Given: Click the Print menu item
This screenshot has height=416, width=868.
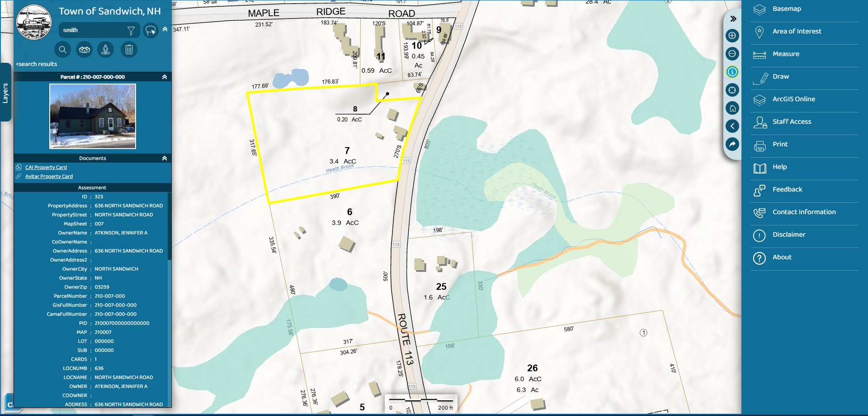Looking at the screenshot, I should click(805, 145).
